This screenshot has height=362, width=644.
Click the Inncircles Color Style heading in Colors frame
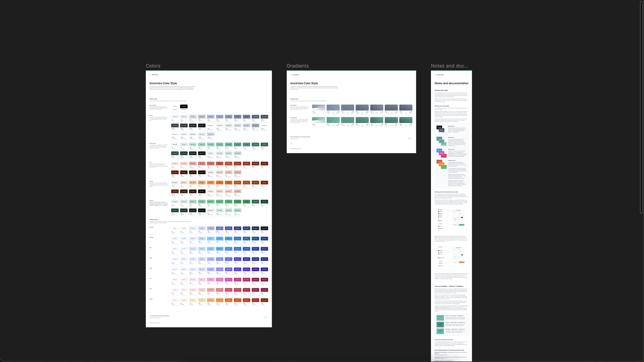[x=163, y=83]
